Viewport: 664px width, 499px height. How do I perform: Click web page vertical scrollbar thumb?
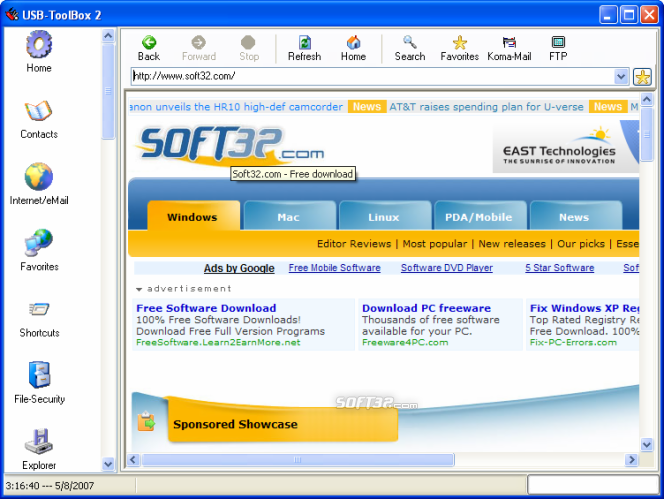click(647, 135)
